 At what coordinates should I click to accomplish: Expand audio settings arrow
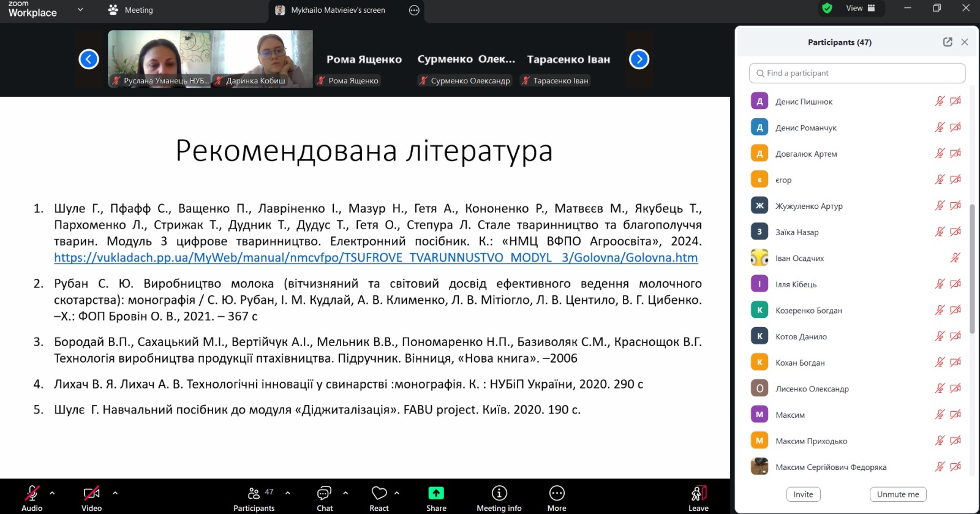pyautogui.click(x=52, y=493)
